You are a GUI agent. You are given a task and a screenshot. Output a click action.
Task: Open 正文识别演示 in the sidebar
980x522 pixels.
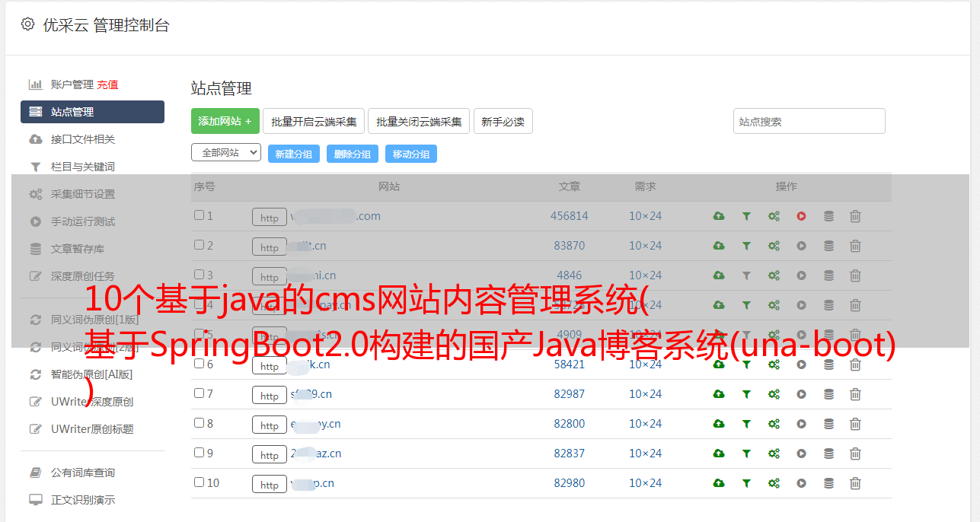83,501
